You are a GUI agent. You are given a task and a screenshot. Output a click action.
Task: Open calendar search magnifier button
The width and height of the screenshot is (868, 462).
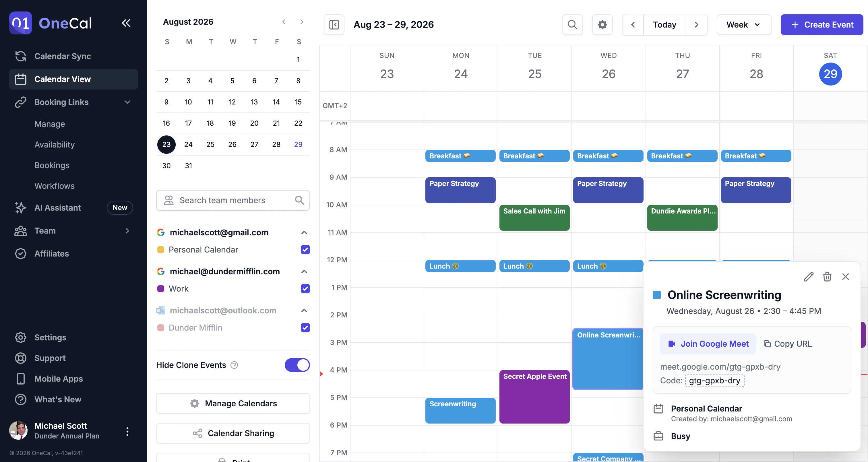coord(572,25)
